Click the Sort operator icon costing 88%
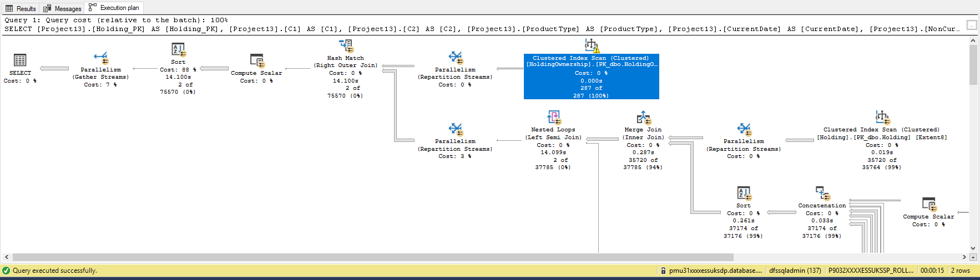980x280 pixels. pos(178,50)
